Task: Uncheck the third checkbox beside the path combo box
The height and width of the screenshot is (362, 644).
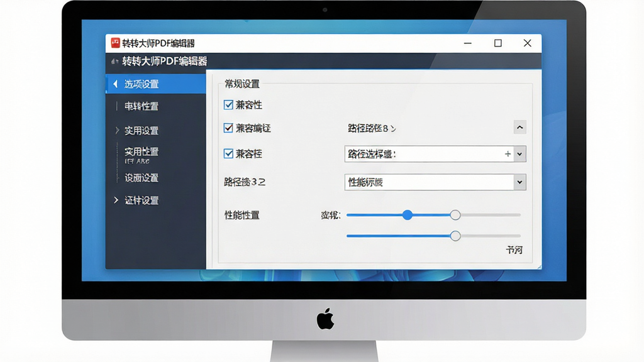Action: [228, 153]
